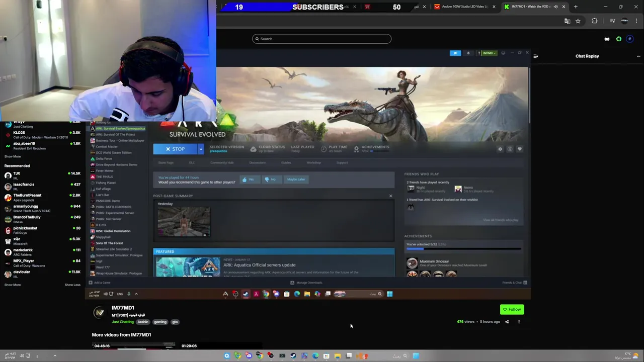Click Show More under followed channels
The height and width of the screenshot is (362, 644).
click(13, 156)
